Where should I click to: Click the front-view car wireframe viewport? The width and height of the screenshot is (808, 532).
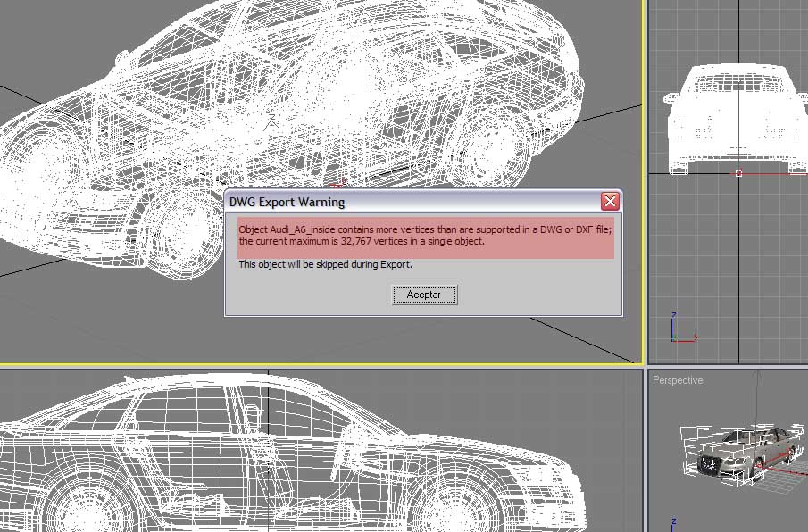pyautogui.click(x=728, y=182)
